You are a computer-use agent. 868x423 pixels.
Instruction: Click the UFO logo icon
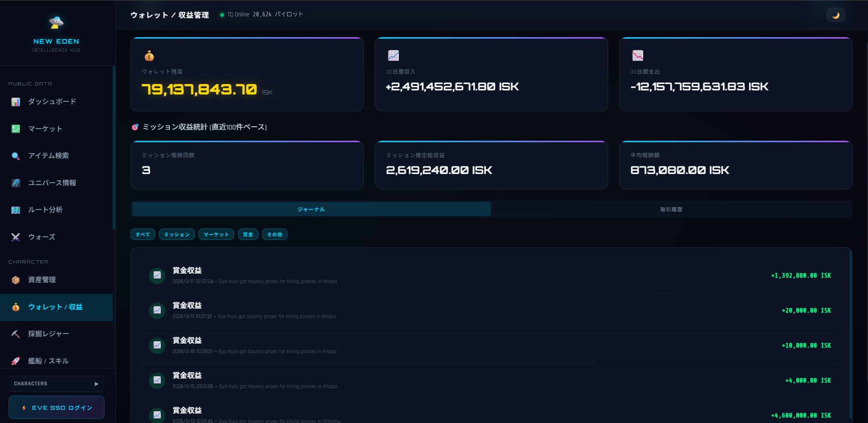tap(56, 22)
